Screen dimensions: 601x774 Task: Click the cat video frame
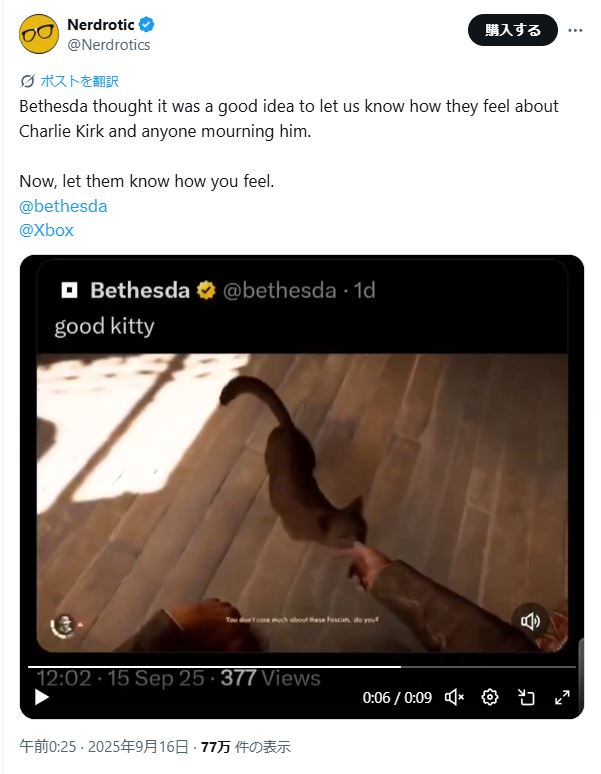[302, 503]
